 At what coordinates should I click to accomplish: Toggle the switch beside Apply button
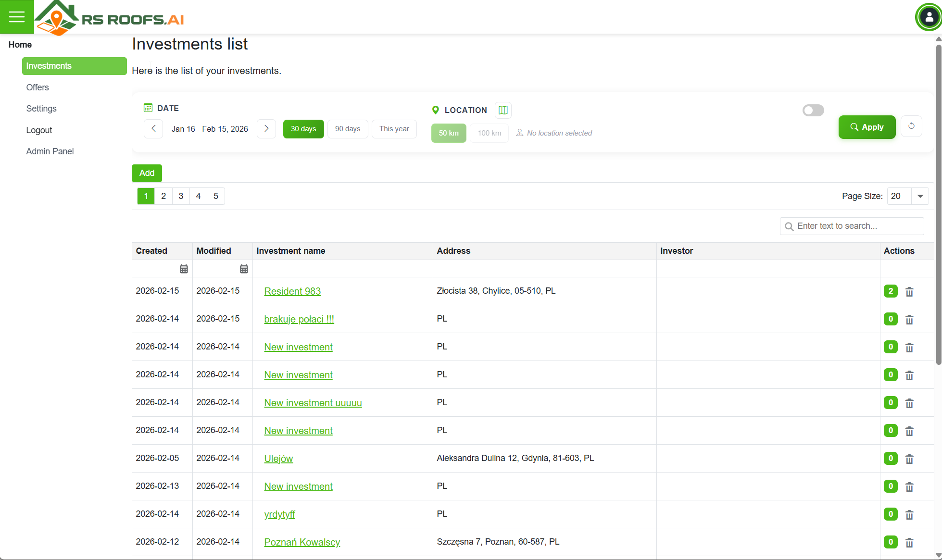coord(813,111)
